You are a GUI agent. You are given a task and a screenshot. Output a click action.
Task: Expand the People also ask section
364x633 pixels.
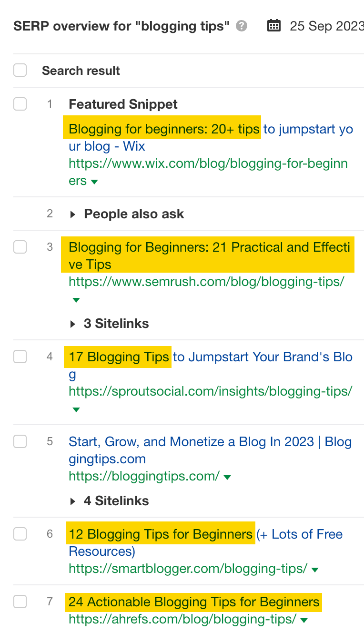click(x=72, y=214)
